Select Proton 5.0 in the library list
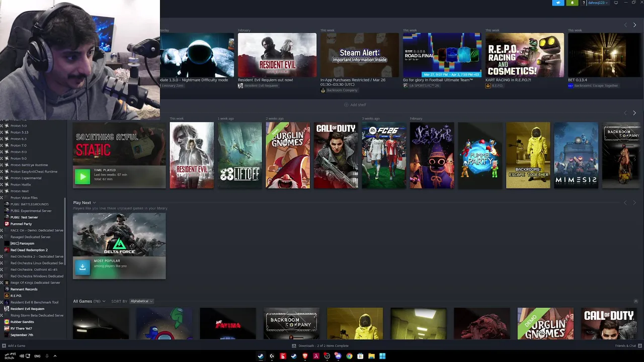 pos(19,126)
